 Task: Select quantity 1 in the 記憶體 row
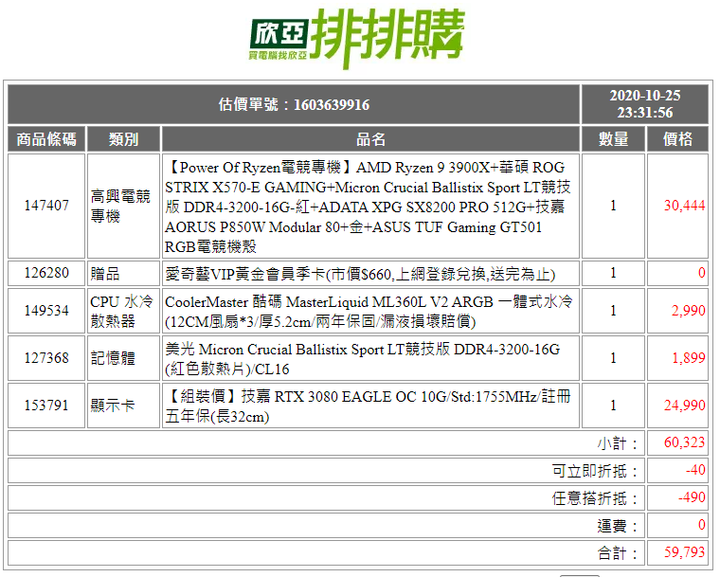pyautogui.click(x=613, y=358)
